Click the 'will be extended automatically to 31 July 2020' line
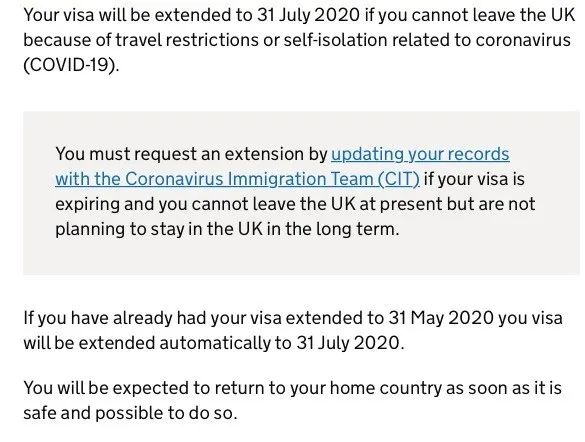This screenshot has height=442, width=585. [214, 343]
